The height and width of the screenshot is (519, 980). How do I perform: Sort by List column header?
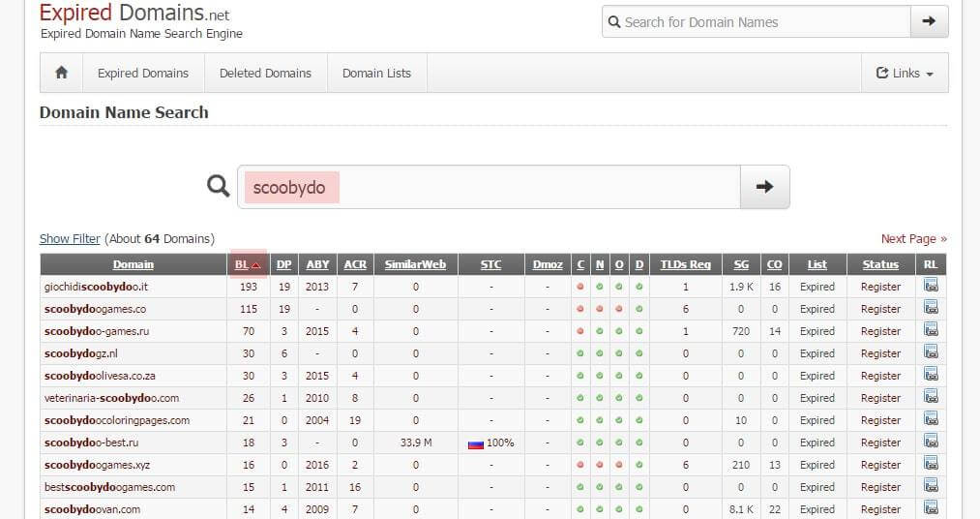(x=817, y=264)
